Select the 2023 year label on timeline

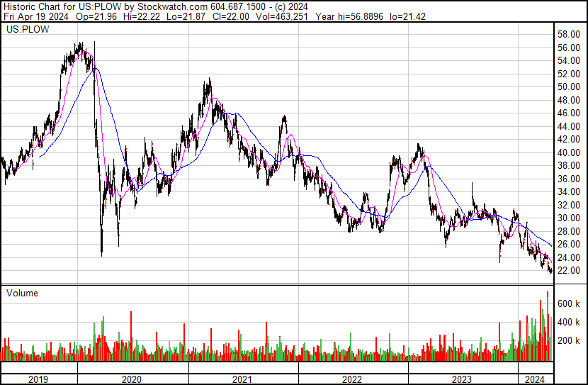click(463, 379)
